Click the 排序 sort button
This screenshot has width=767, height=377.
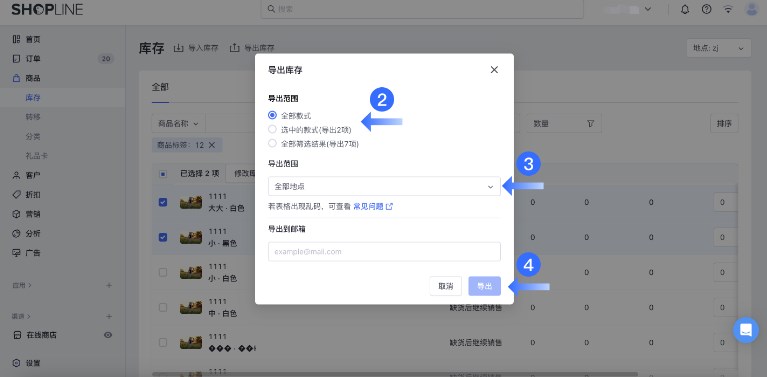pos(724,124)
